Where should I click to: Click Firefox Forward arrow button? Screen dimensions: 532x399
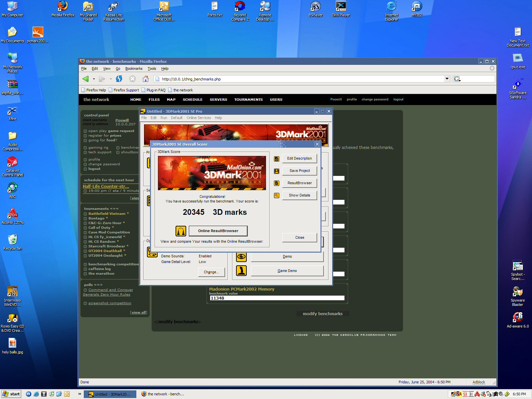(102, 79)
